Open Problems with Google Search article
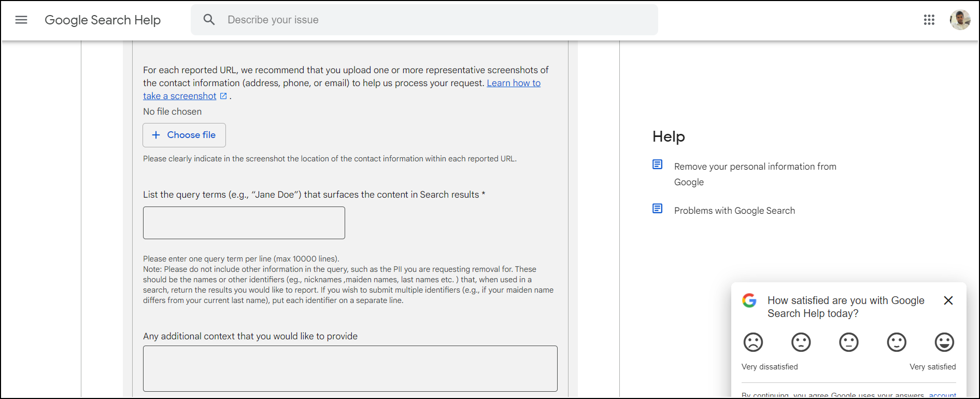 point(734,211)
